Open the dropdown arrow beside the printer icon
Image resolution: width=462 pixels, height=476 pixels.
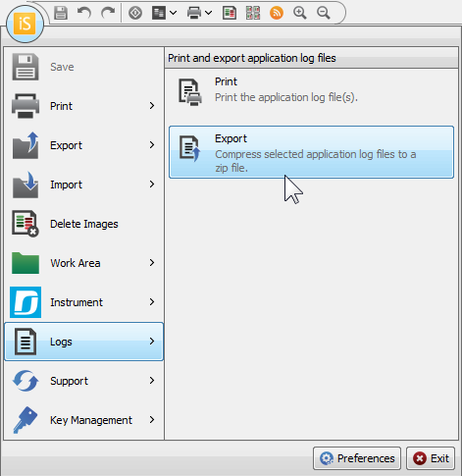[208, 13]
